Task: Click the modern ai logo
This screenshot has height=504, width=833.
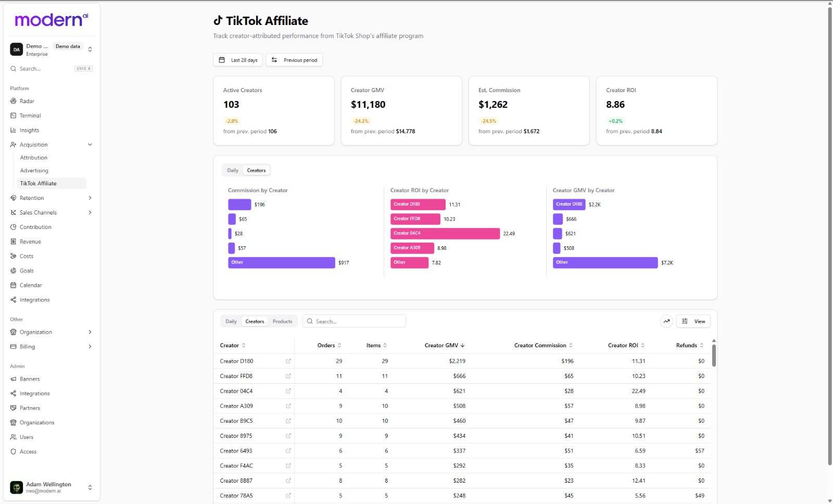Action: tap(51, 20)
